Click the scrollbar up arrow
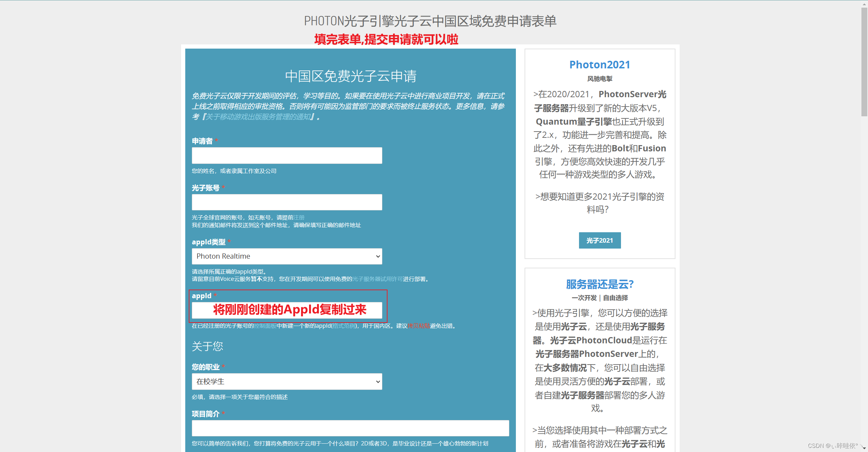The height and width of the screenshot is (452, 868). point(864,4)
